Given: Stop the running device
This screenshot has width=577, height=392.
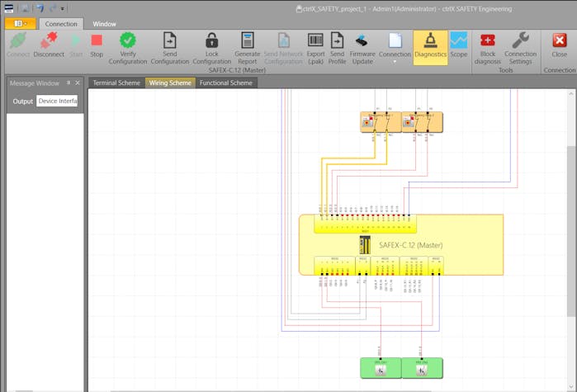Looking at the screenshot, I should point(97,45).
